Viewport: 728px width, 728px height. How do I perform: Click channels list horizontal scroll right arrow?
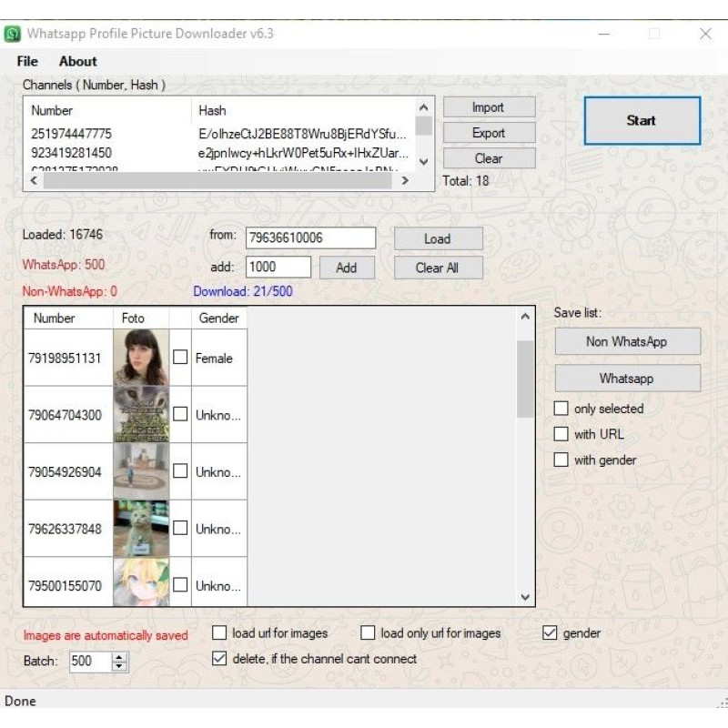(405, 181)
